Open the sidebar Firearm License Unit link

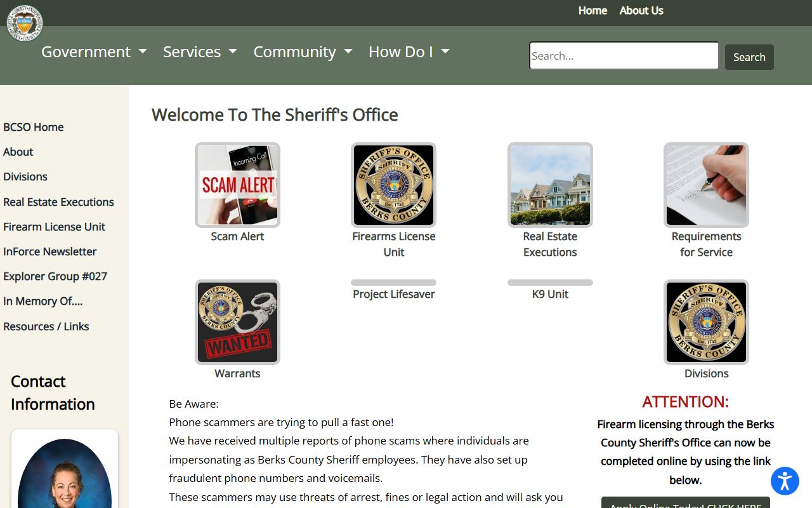pyautogui.click(x=54, y=227)
